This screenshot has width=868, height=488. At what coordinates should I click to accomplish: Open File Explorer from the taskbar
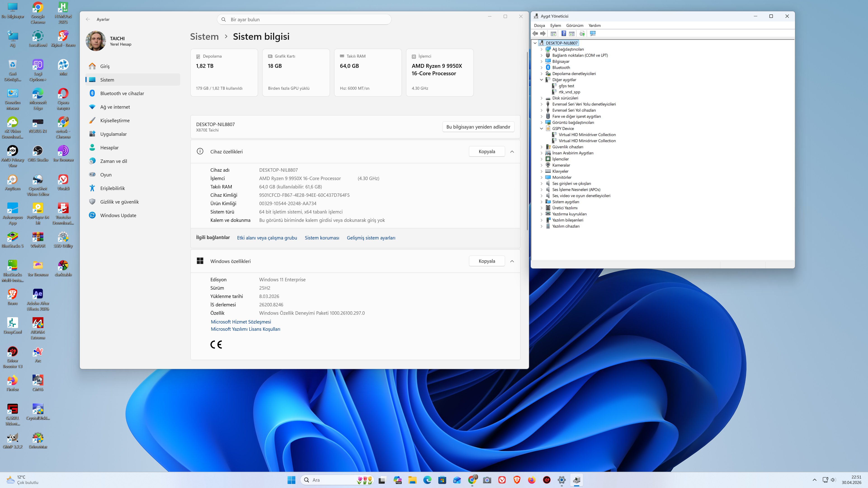coord(413,480)
